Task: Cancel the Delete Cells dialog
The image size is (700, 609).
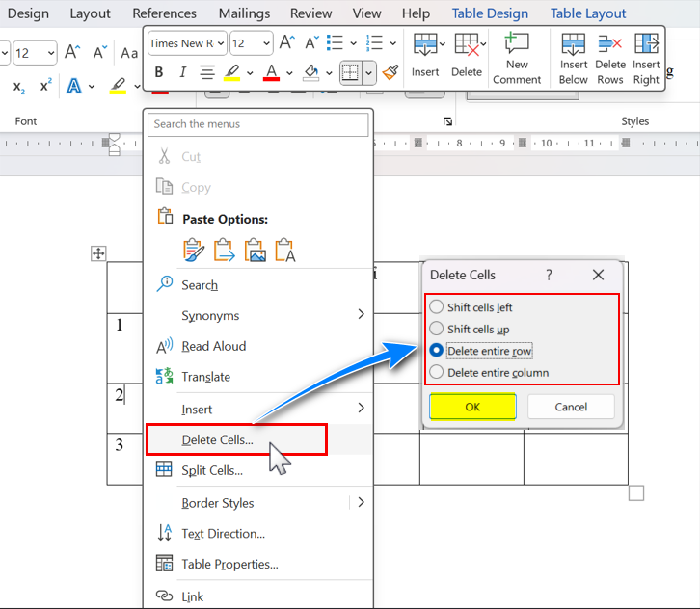Action: [x=571, y=407]
